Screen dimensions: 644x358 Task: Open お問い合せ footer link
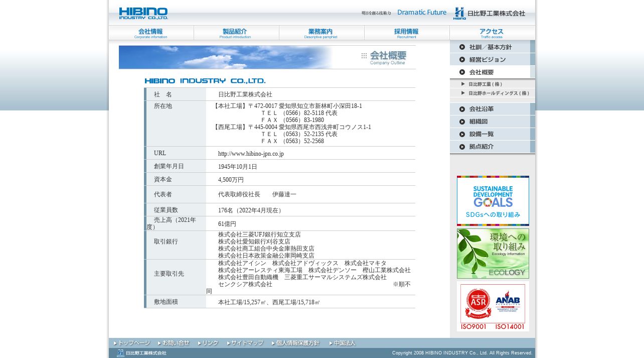174,343
